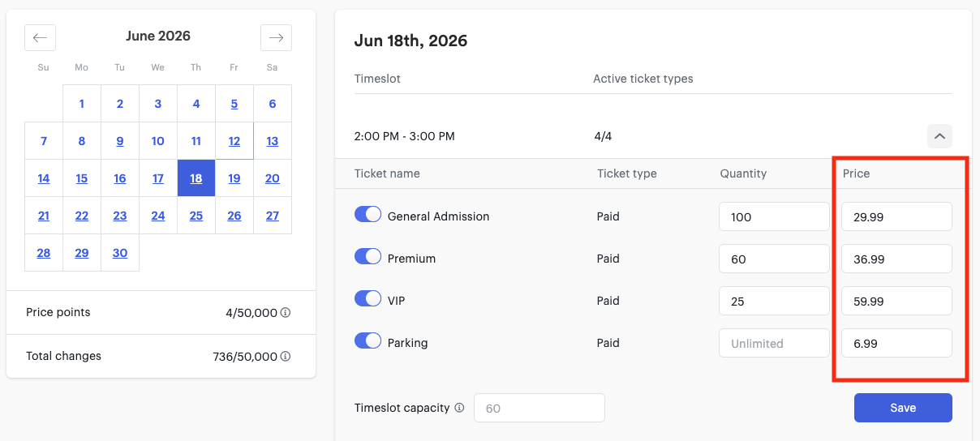This screenshot has height=441, width=980.
Task: Select June 27 on calendar
Action: (273, 216)
